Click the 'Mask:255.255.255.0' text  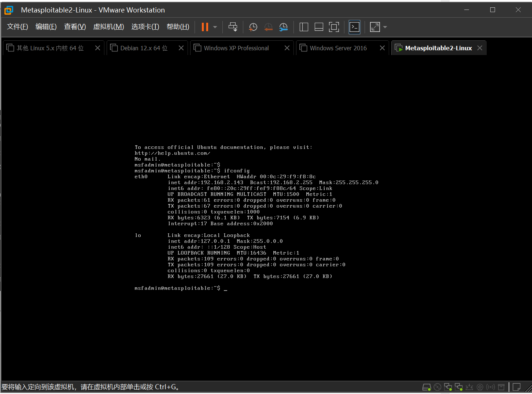coord(349,183)
